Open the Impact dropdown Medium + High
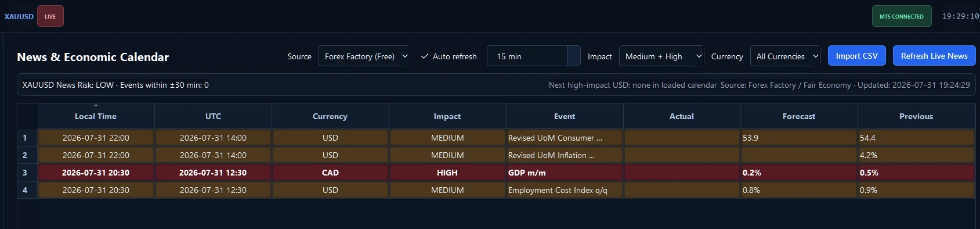 pos(661,56)
